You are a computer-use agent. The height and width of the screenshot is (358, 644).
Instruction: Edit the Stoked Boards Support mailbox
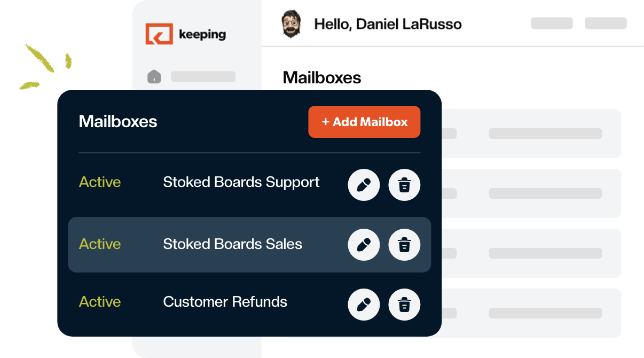tap(364, 185)
